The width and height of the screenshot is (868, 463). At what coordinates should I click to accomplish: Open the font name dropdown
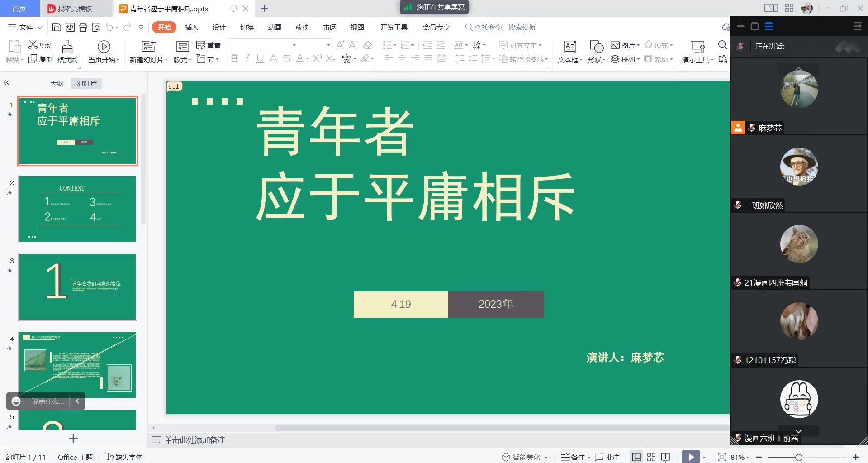click(x=294, y=45)
